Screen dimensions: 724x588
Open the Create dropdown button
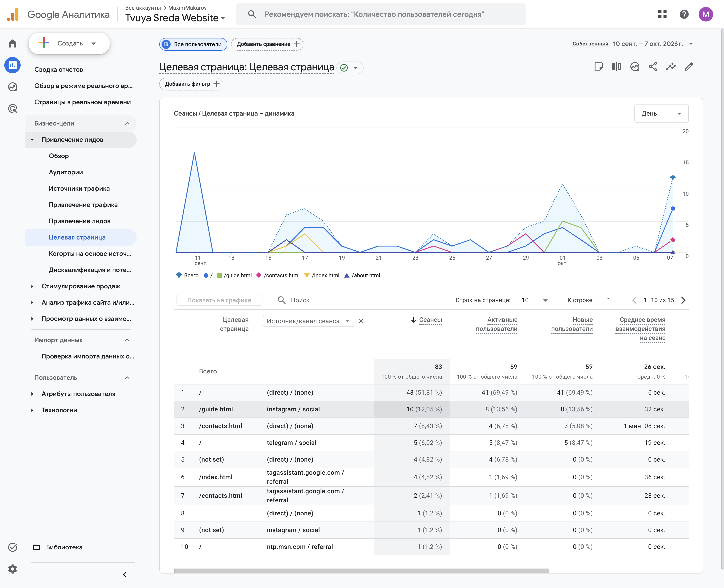point(69,43)
